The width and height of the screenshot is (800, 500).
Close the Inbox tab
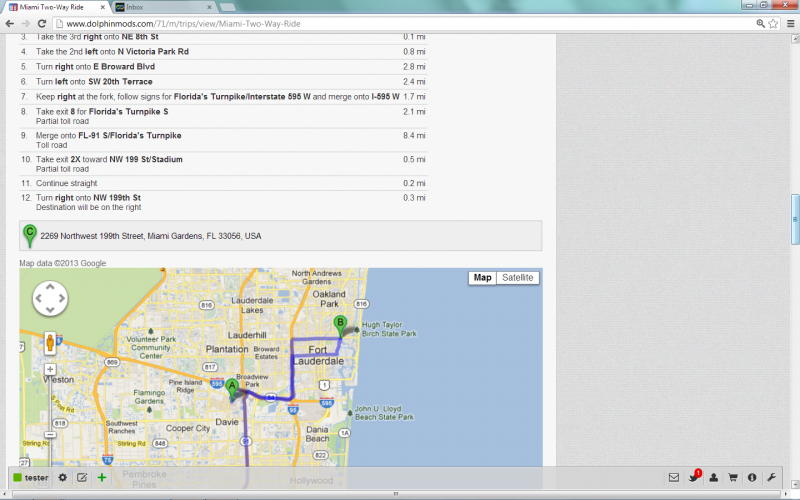pos(209,7)
